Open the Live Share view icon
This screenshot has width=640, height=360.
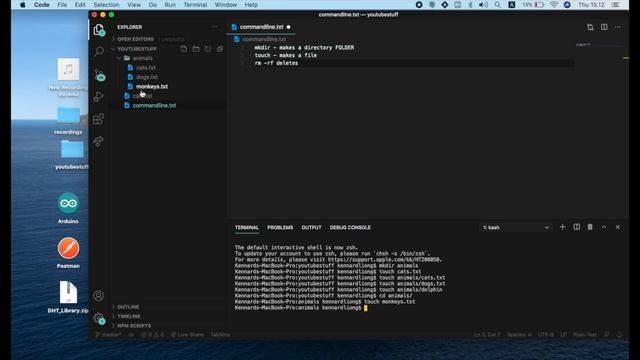click(x=99, y=141)
